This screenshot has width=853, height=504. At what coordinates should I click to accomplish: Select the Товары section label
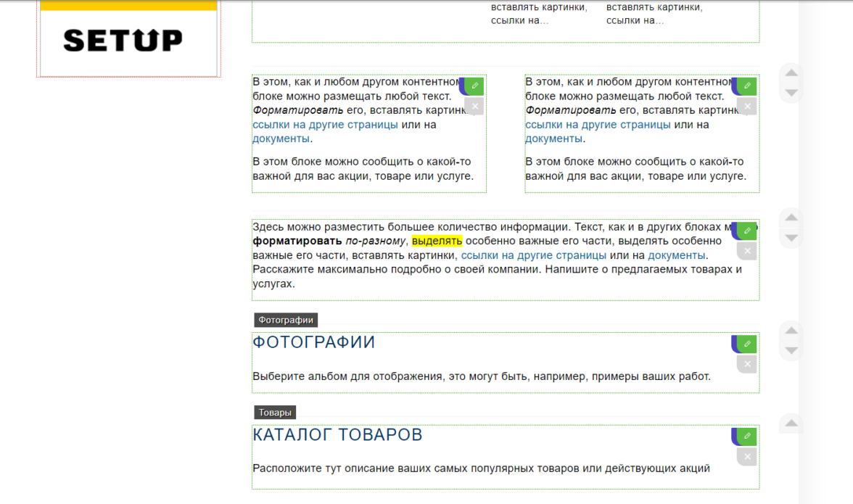[275, 413]
